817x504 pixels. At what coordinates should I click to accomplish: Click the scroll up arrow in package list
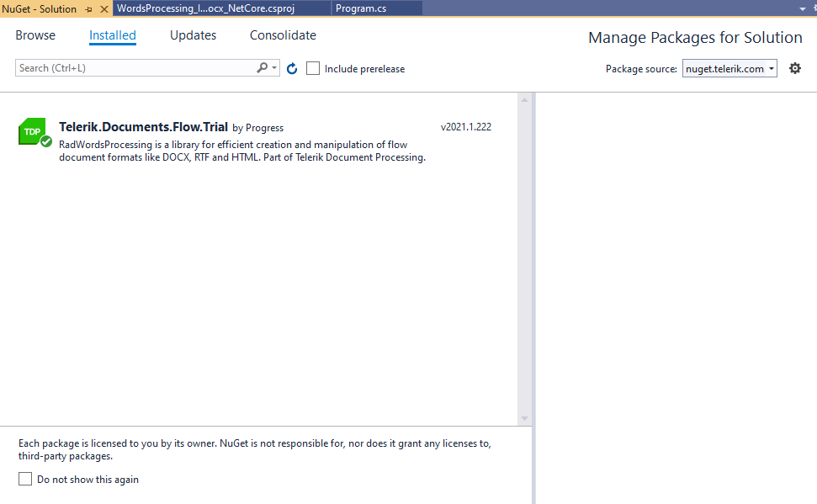(x=524, y=100)
